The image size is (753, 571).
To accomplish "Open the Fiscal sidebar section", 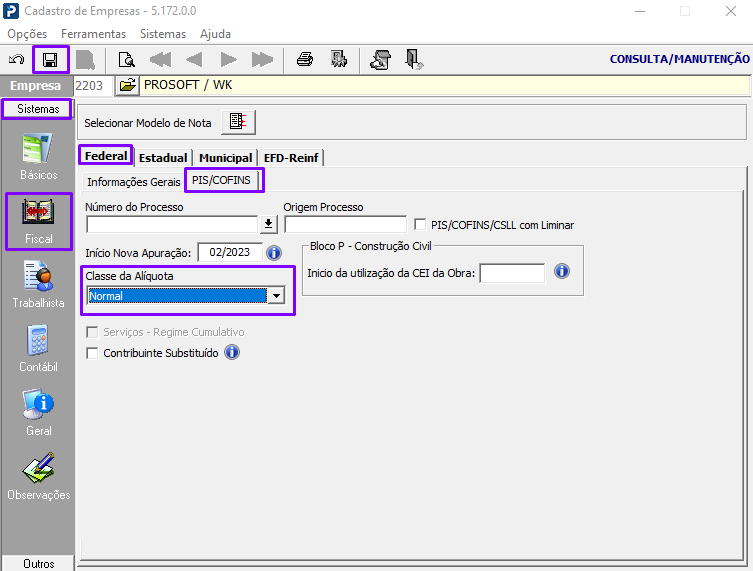I will (38, 221).
